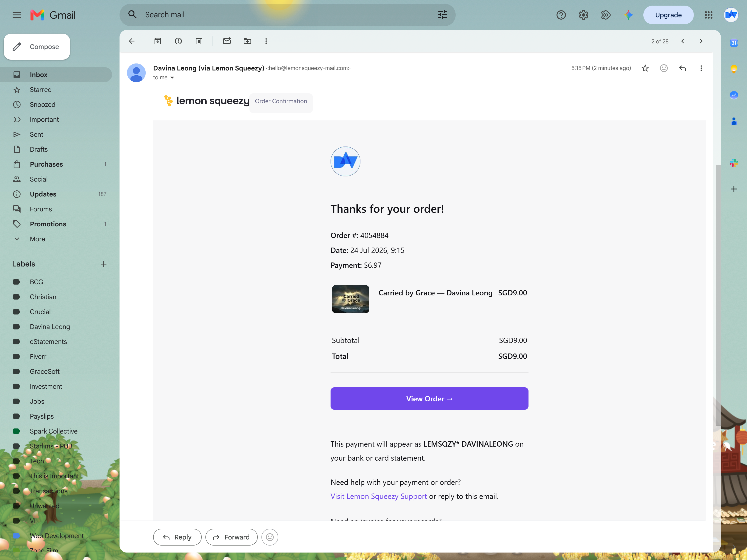
Task: Expand recipient details next to 'to me'
Action: (172, 78)
